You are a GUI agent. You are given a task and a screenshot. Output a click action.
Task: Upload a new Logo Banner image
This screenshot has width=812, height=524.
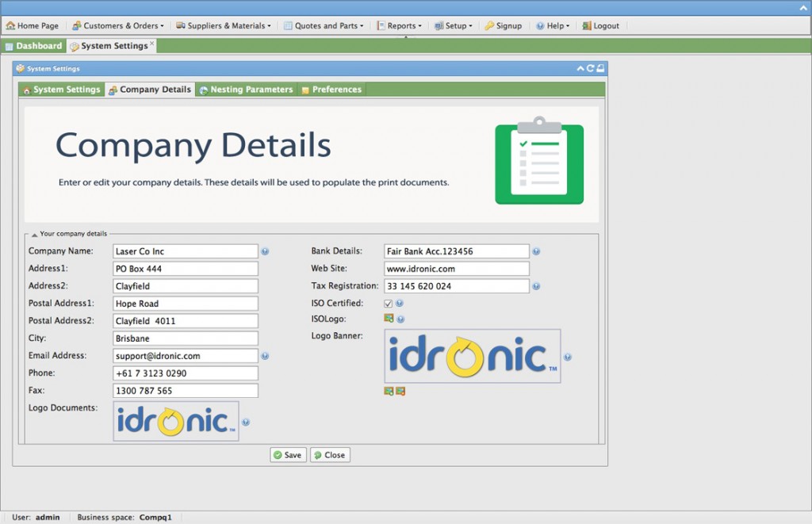[x=389, y=391]
